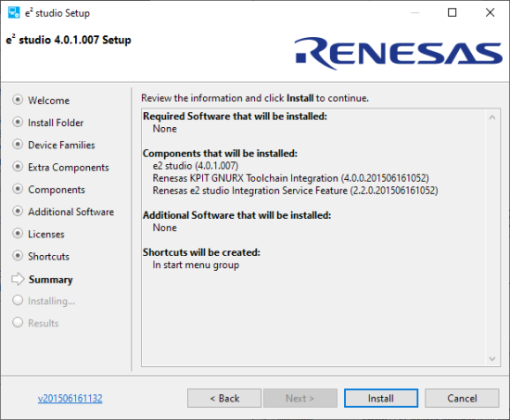Viewport: 510px width, 420px height.
Task: Click the Install Folder step label
Action: [56, 122]
